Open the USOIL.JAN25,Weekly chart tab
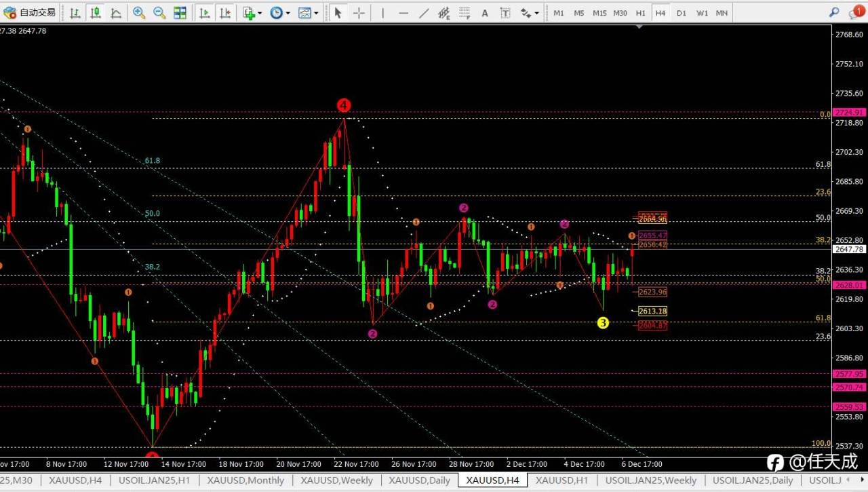 click(651, 480)
